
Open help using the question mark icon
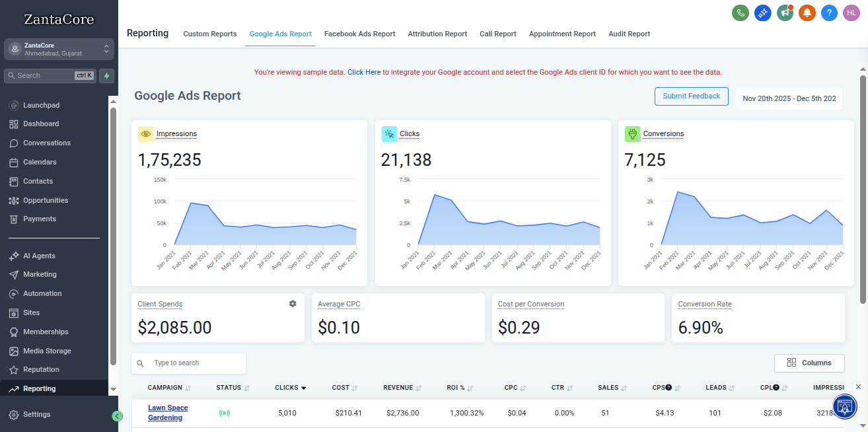829,12
